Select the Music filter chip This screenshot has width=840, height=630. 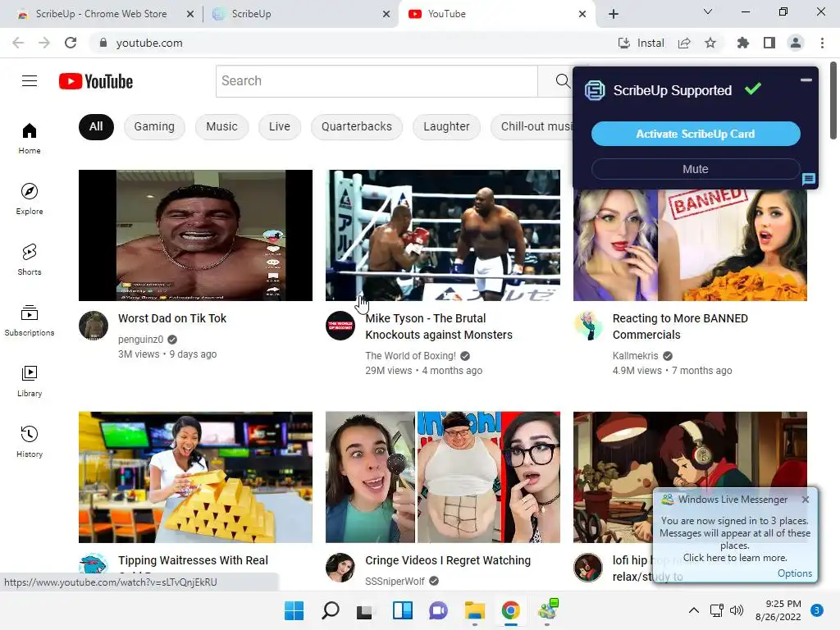click(x=221, y=127)
